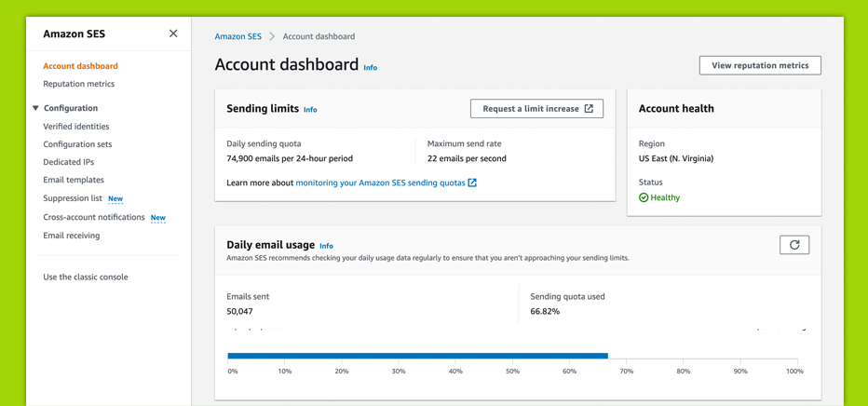Open Suppression list in sidebar
This screenshot has width=868, height=406.
coord(73,198)
